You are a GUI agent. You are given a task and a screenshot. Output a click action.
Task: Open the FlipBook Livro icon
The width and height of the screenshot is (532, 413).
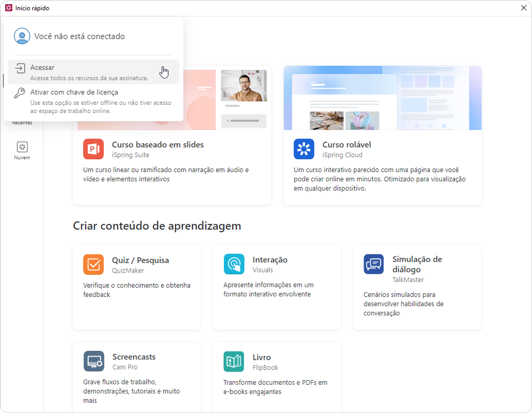coord(234,362)
